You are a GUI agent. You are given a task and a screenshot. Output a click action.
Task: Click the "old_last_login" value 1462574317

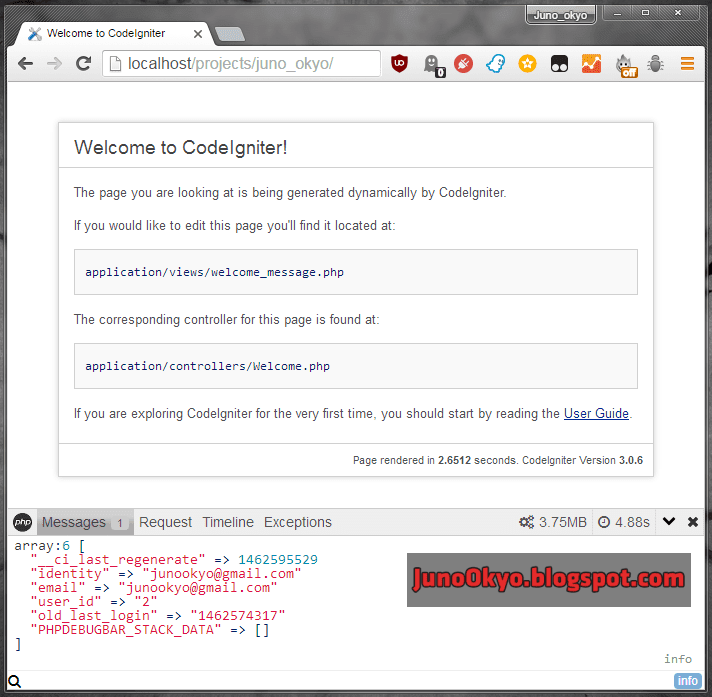tap(237, 616)
